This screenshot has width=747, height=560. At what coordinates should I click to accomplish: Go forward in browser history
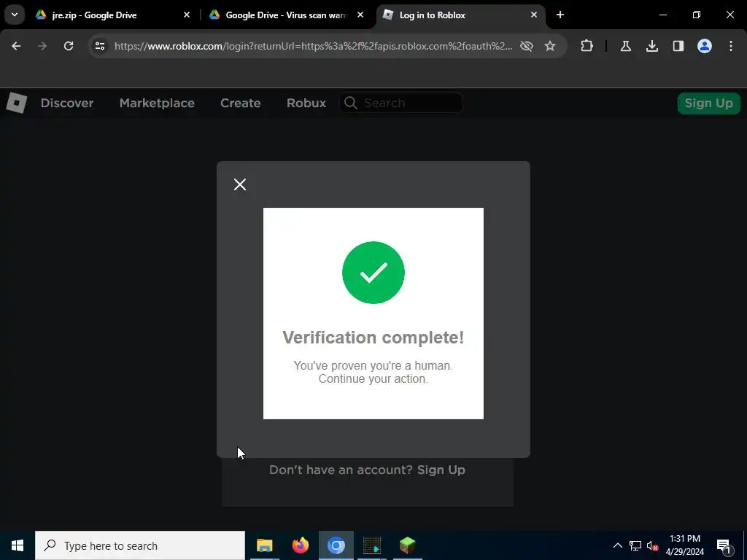[42, 46]
